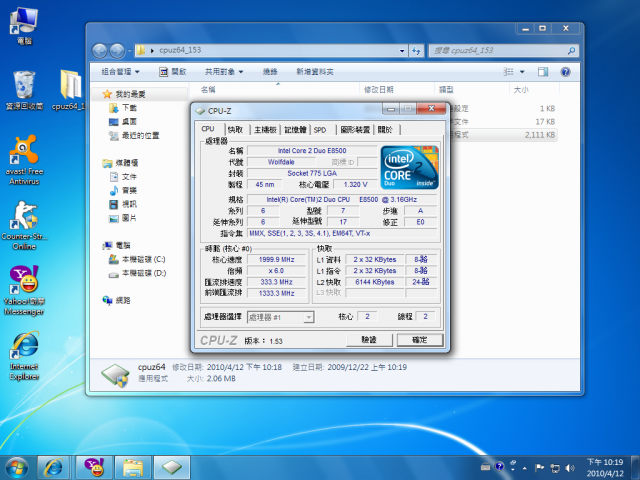Expand the Organize menu in Explorer toolbar
Screen dimensions: 640x480
pos(120,72)
